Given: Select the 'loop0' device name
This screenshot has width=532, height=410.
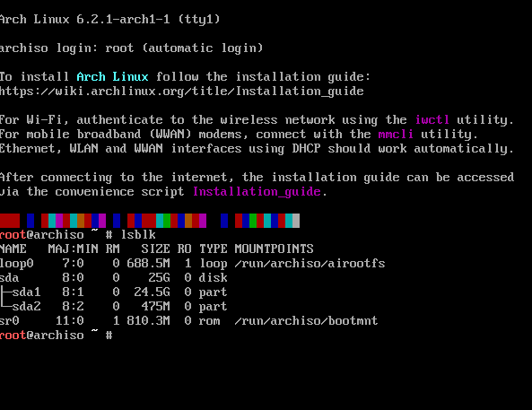Looking at the screenshot, I should [17, 264].
